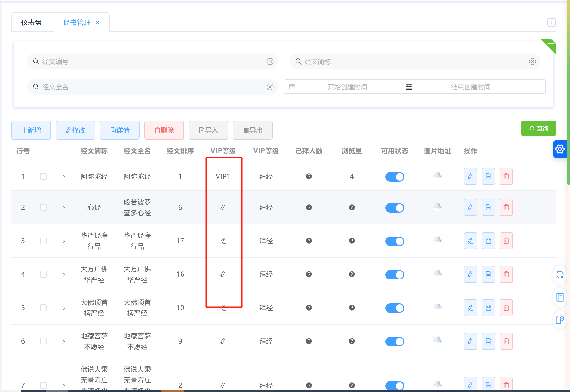This screenshot has height=392, width=570.
Task: Edit the 大方广佛华严经 row
Action: point(470,274)
